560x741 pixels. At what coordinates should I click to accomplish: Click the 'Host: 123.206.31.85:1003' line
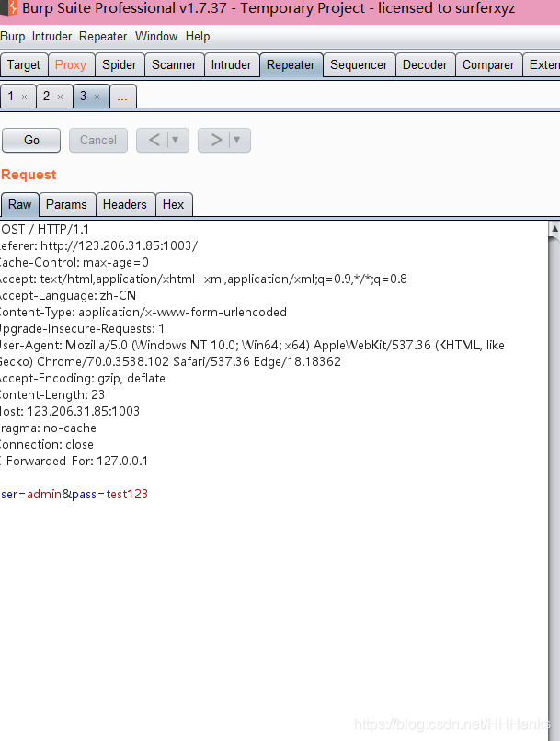pyautogui.click(x=70, y=411)
